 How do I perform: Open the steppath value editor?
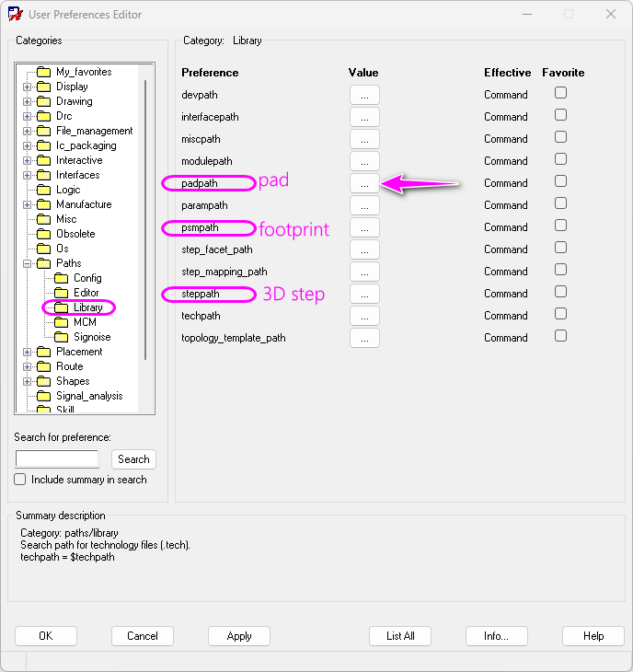[x=364, y=294]
